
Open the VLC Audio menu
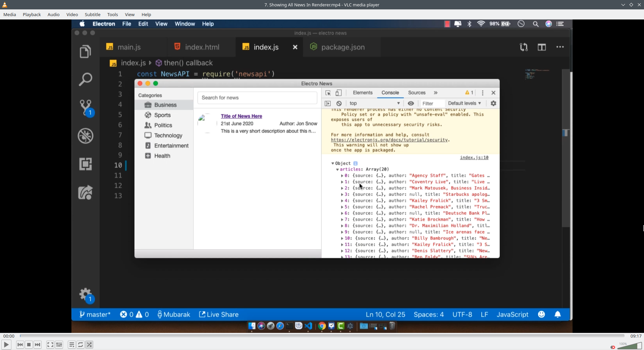(x=54, y=14)
